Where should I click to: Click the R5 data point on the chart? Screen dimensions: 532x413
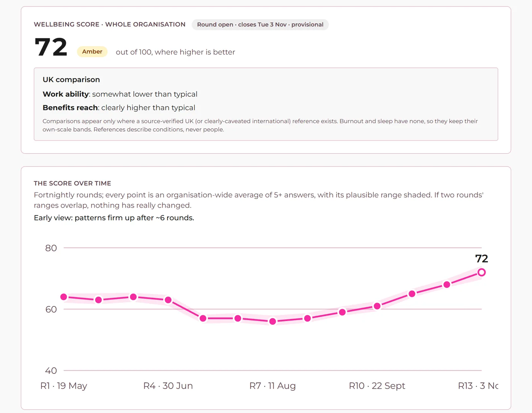(203, 318)
